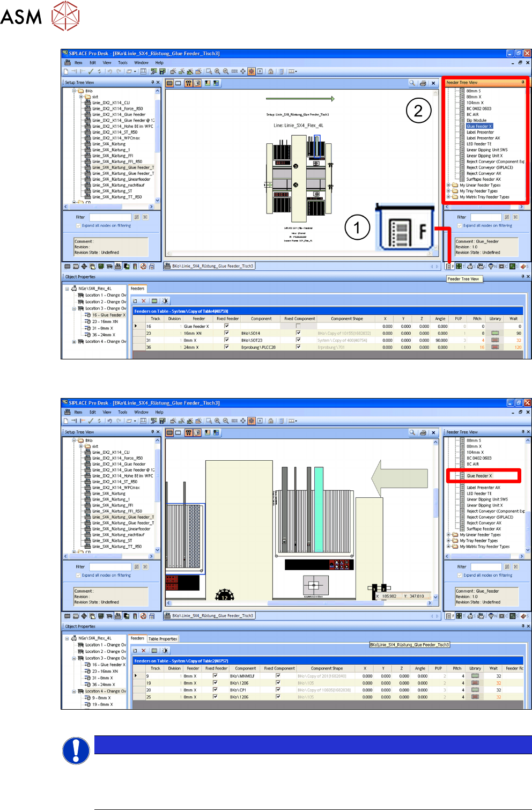Toggle Expand all nodes checkbox, upper Setup Tree
Screen dimensions: 532x810
click(x=78, y=226)
